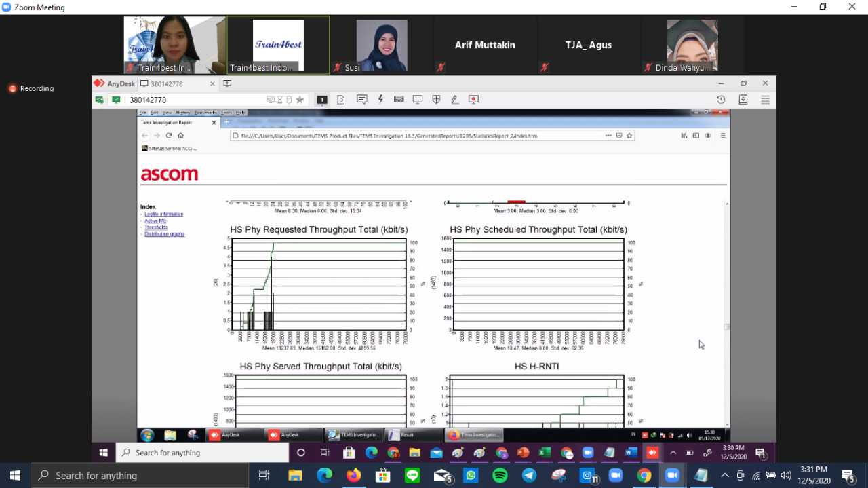Start AnyDesk session recording icon
Image resolution: width=868 pixels, height=488 pixels.
click(x=473, y=100)
